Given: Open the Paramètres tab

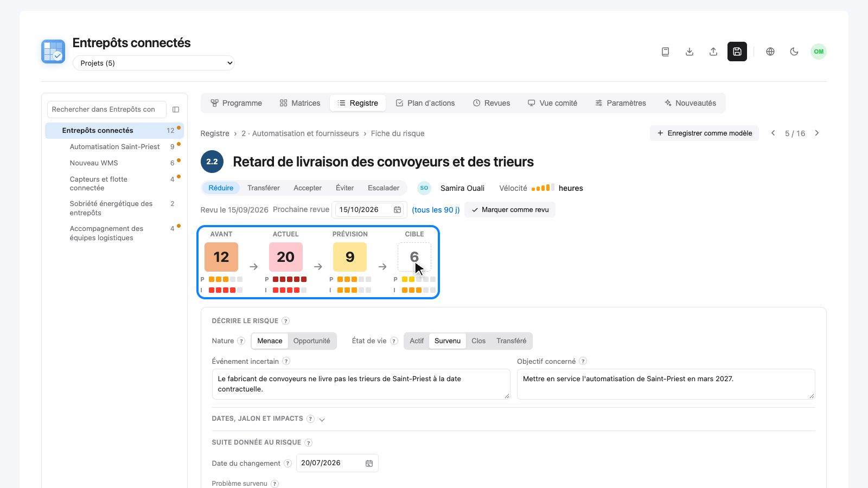Looking at the screenshot, I should (621, 103).
